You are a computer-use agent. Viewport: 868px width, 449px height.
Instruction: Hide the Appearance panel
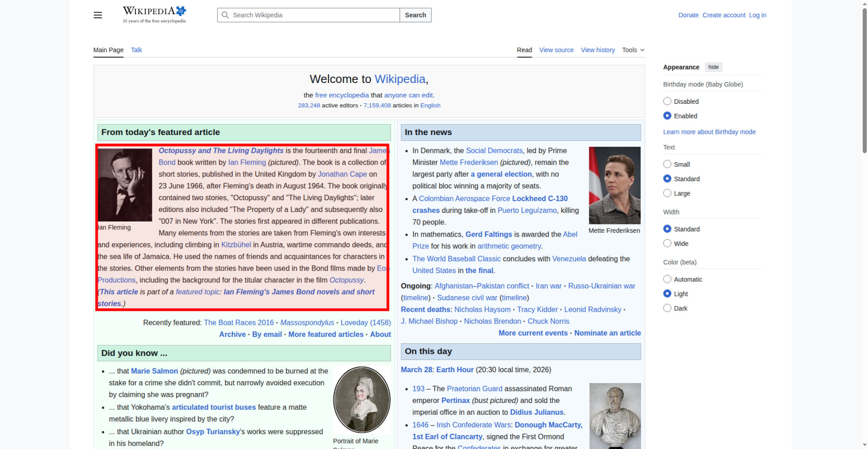pyautogui.click(x=713, y=67)
